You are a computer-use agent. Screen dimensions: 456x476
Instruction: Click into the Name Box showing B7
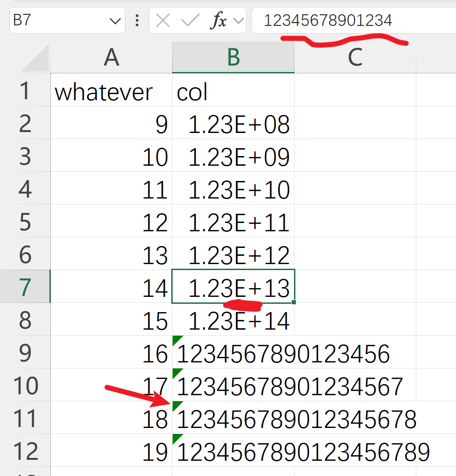click(55, 20)
